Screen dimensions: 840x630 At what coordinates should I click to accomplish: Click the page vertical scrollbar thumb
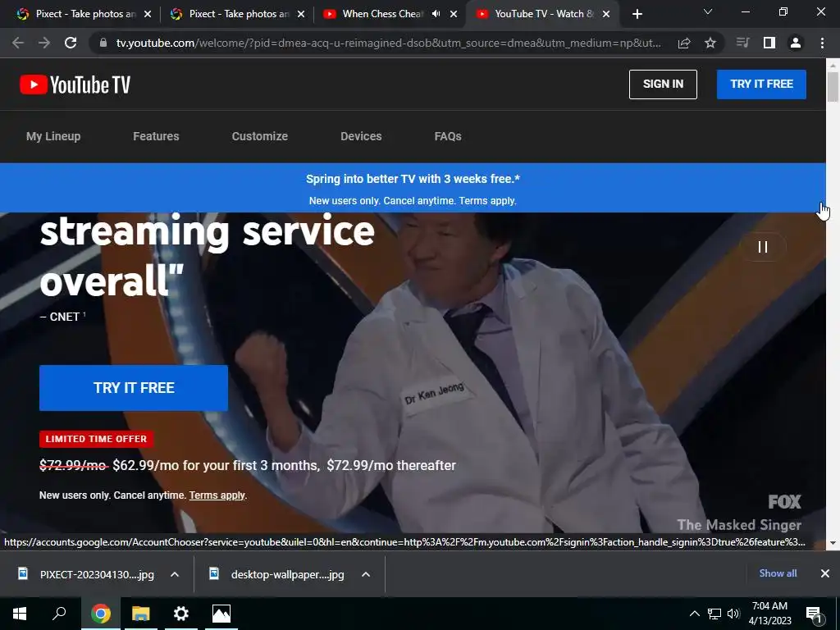click(x=833, y=87)
